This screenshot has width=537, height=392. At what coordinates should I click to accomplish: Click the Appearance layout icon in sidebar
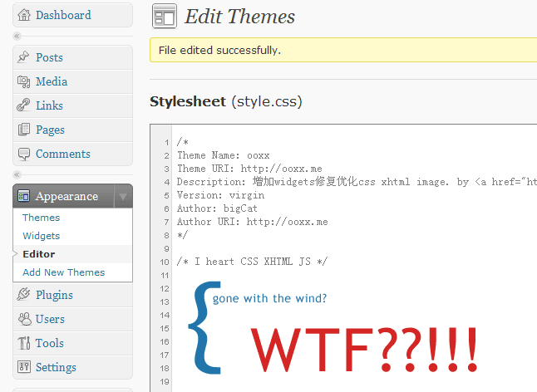click(x=23, y=196)
